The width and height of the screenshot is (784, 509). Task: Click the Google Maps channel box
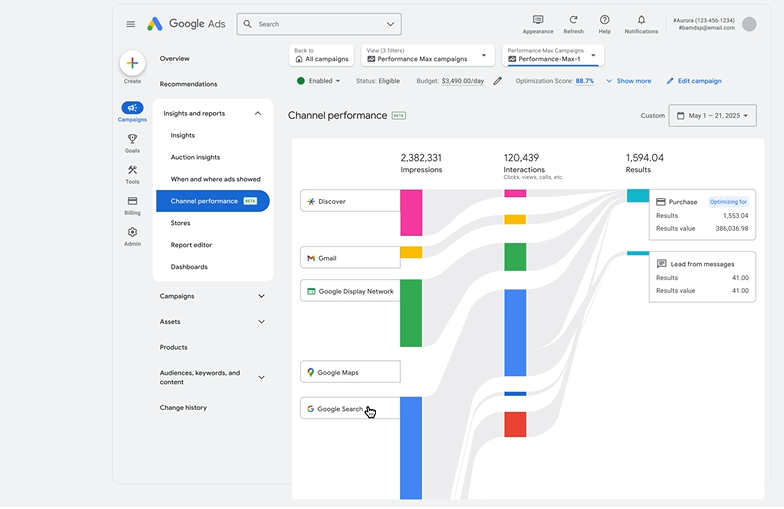[x=350, y=372]
